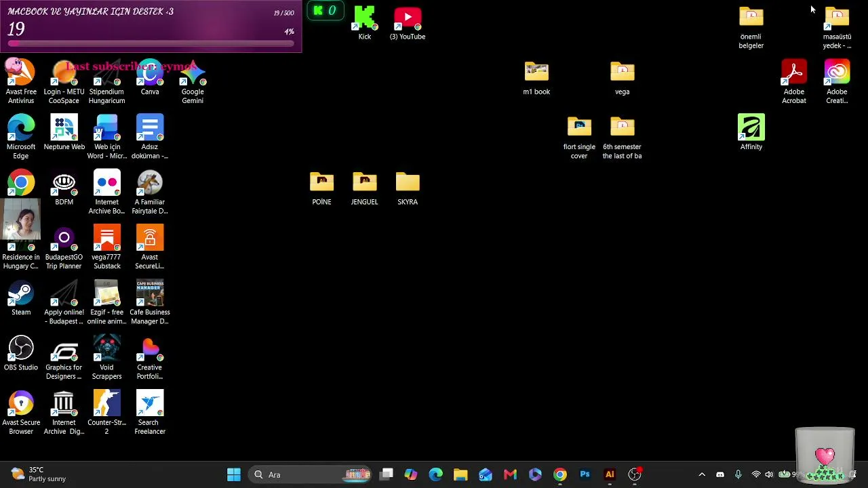The height and width of the screenshot is (488, 868).
Task: Select the JENGUEL folder
Action: tap(365, 188)
